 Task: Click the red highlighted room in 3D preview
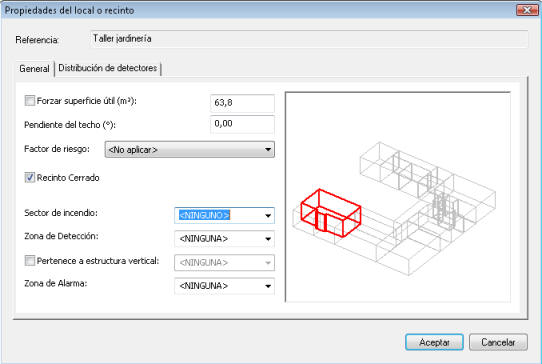[x=330, y=213]
